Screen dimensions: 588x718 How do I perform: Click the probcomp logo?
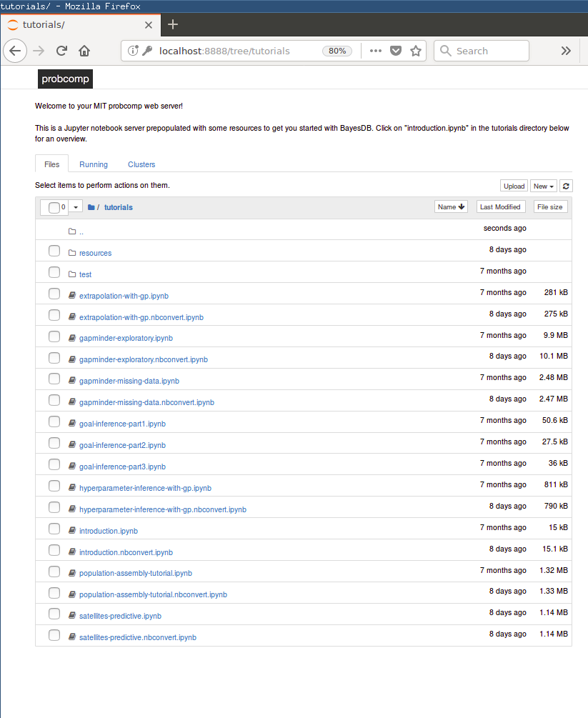coord(65,79)
